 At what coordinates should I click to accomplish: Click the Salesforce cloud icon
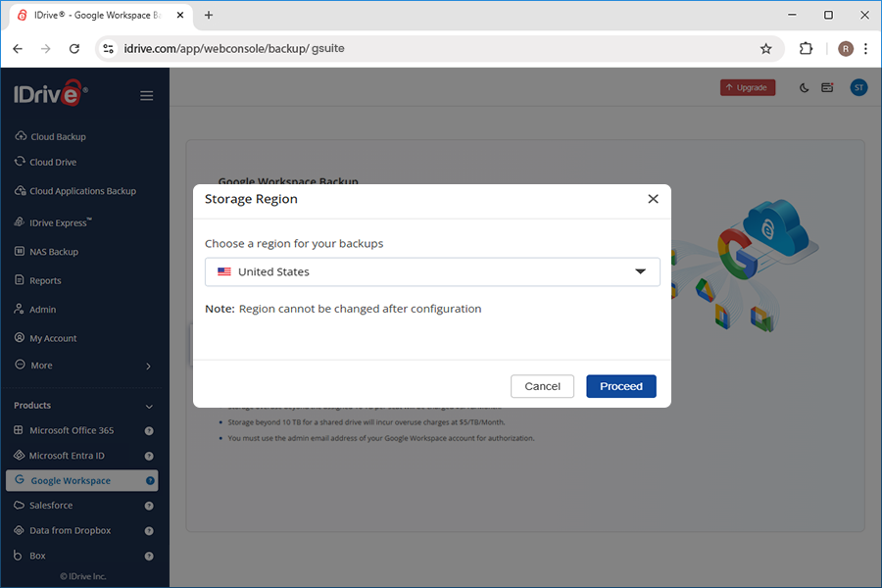coord(20,505)
